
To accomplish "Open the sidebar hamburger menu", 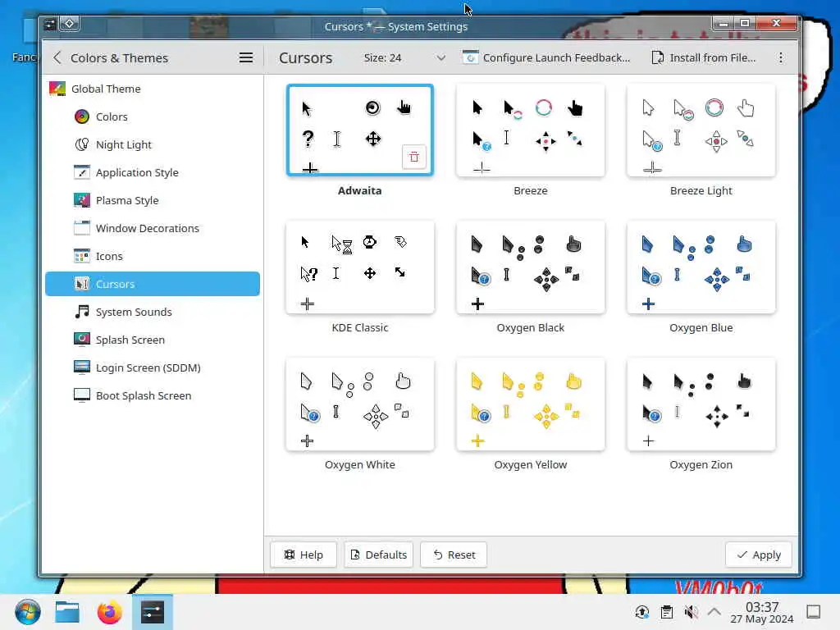I will (246, 58).
